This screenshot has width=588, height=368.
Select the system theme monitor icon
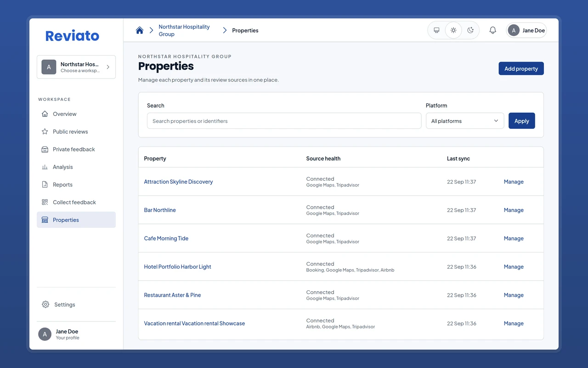pos(436,30)
